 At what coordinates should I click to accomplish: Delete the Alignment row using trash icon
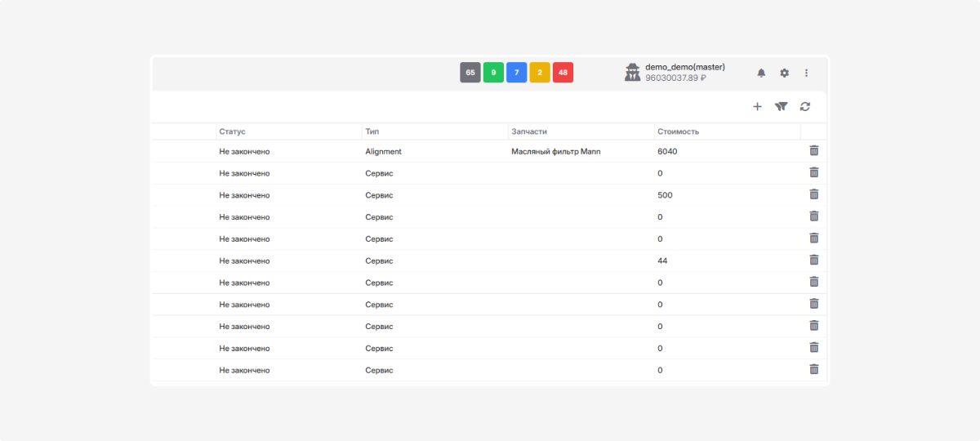click(x=813, y=150)
